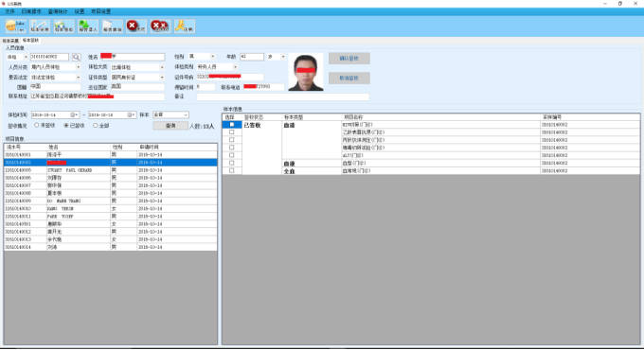Select the 未签收 radio button

tap(37, 125)
